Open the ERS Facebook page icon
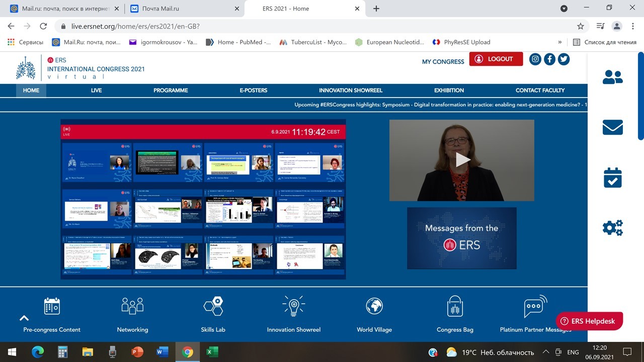 (x=549, y=59)
